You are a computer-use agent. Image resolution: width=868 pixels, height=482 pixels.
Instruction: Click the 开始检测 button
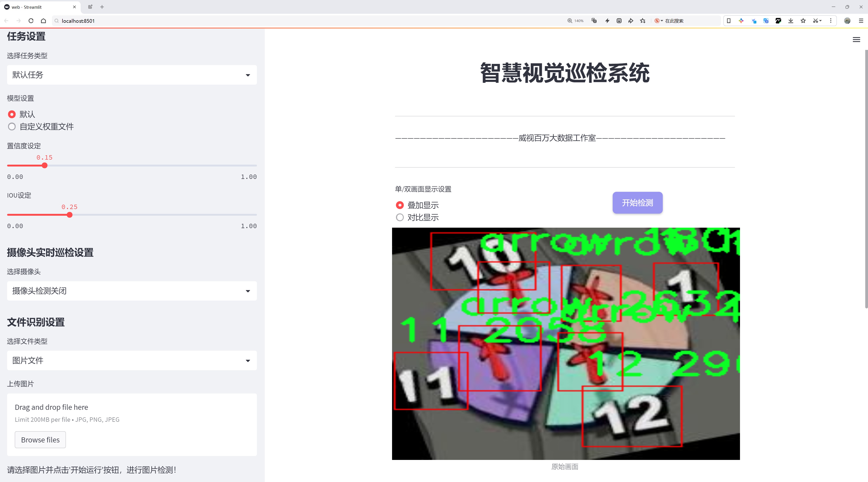(637, 203)
